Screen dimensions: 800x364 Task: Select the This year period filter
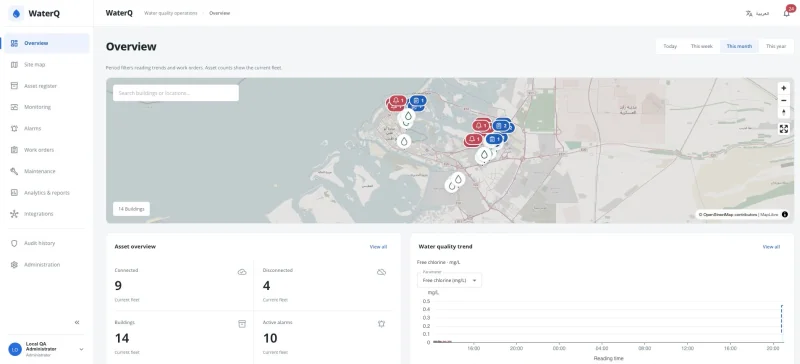coord(776,46)
